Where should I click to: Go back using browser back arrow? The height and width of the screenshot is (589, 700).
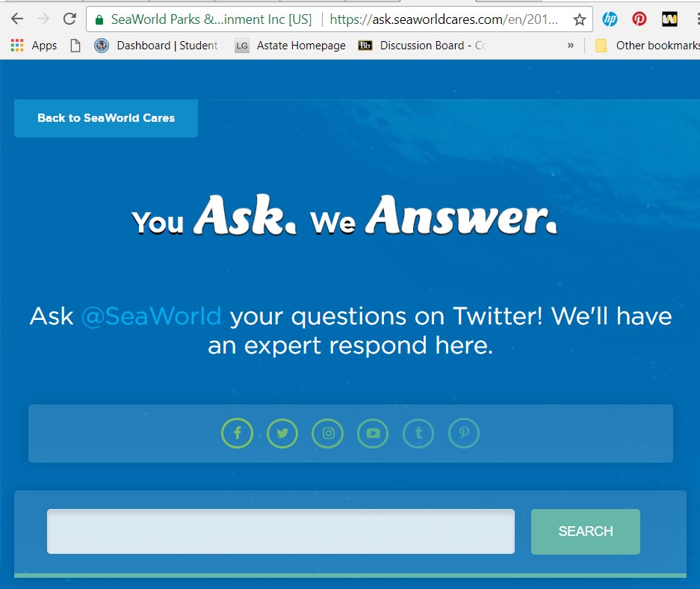point(17,19)
